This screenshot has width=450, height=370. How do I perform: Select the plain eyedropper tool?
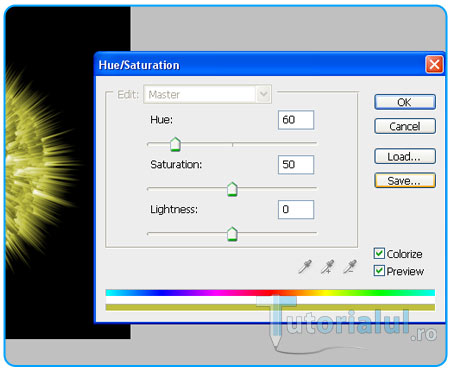[x=305, y=267]
